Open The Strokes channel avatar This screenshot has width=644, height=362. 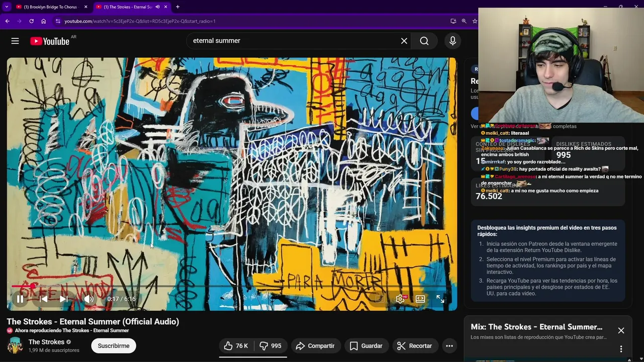point(15,345)
